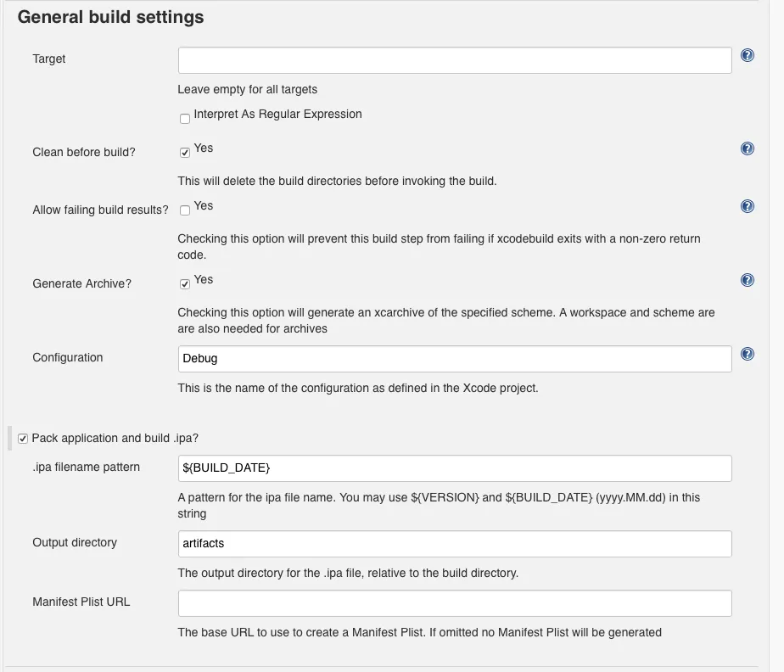Uncheck Pack application and build .ipa
This screenshot has height=672, width=784.
pos(22,438)
